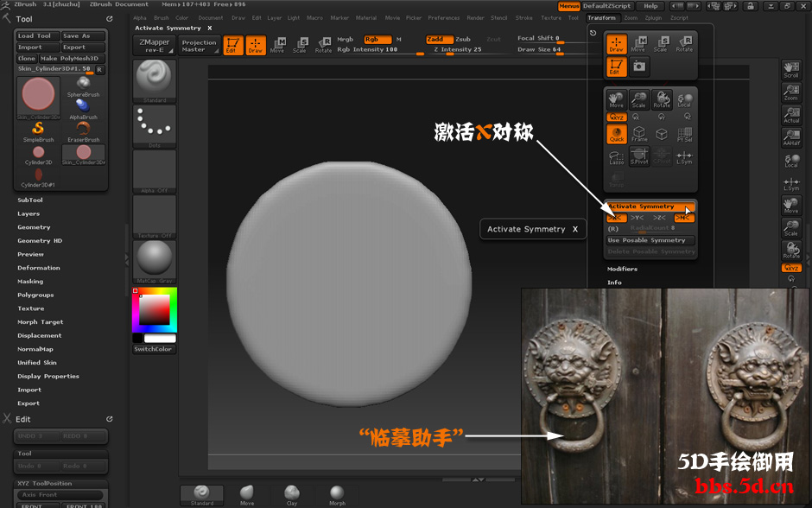Select the Draw mode button in top shelf
The height and width of the screenshot is (508, 812).
(256, 45)
